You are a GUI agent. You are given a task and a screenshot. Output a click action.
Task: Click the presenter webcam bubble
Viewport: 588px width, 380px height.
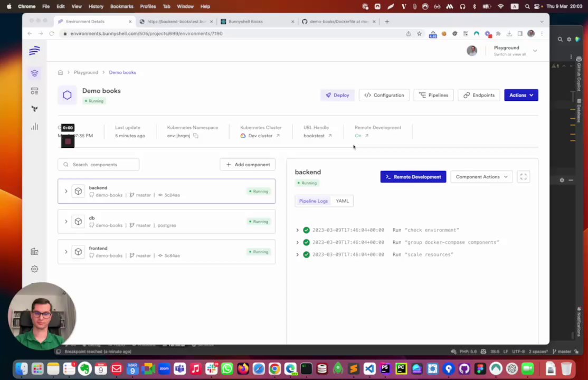tap(42, 316)
